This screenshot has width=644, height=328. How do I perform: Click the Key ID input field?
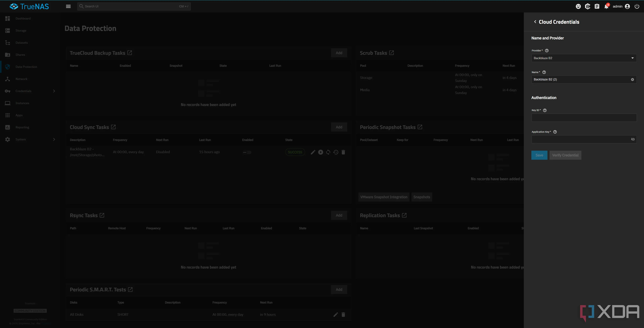click(x=584, y=118)
